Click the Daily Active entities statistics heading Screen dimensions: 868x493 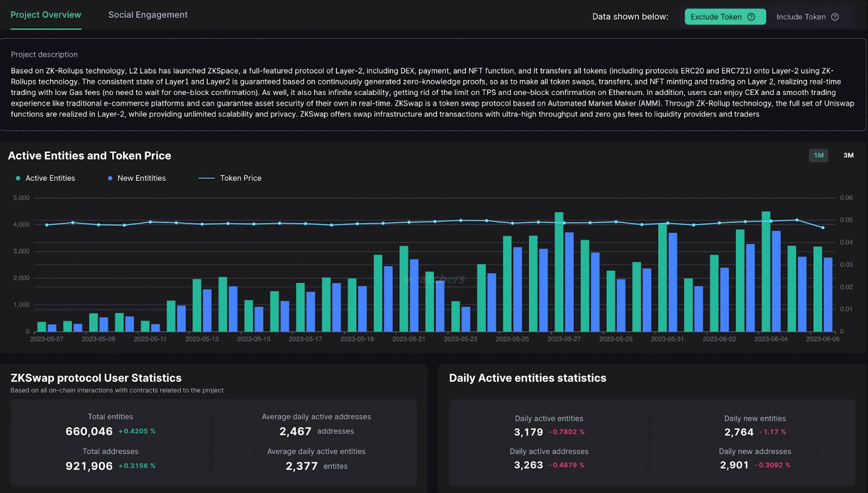click(527, 378)
